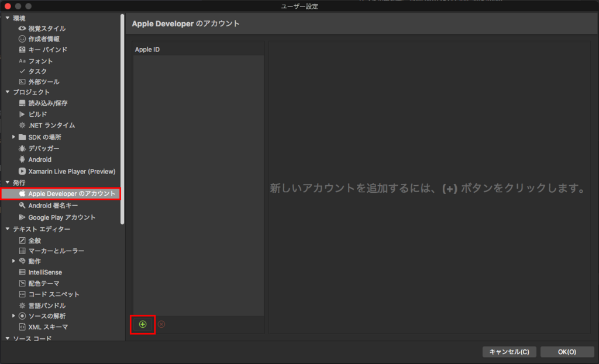Click the grid icon beside マーカーとルーラー
599x364 pixels.
(22, 251)
